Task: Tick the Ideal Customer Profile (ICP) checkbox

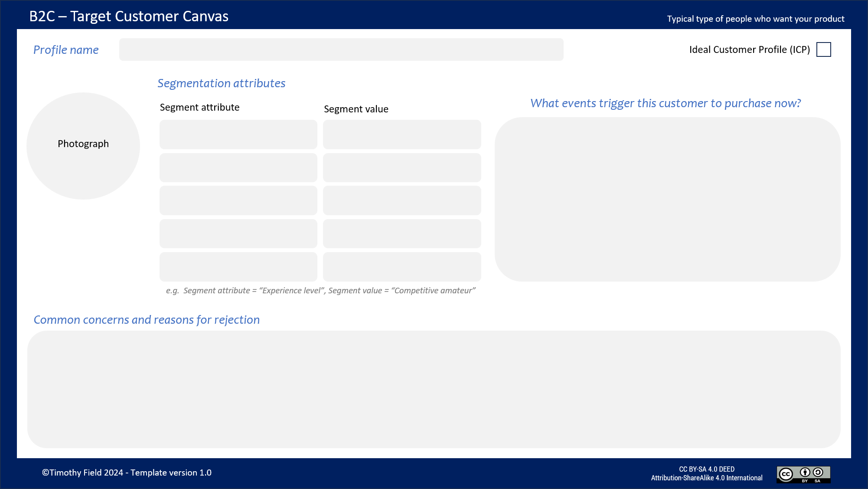Action: (823, 49)
